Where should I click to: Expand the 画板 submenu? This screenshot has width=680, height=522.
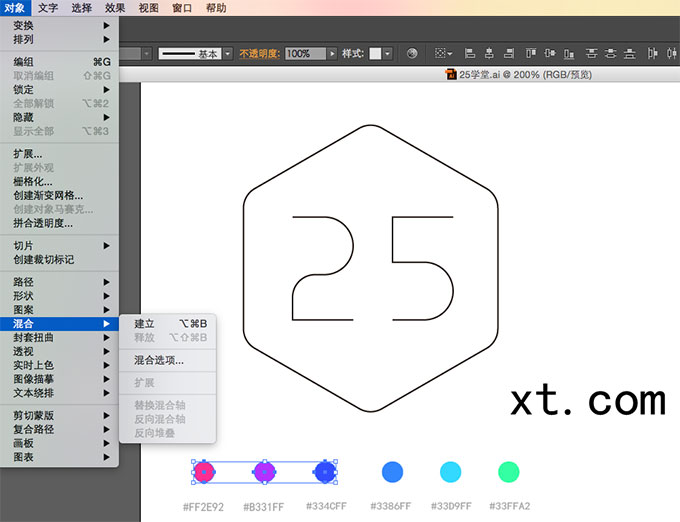pyautogui.click(x=59, y=444)
